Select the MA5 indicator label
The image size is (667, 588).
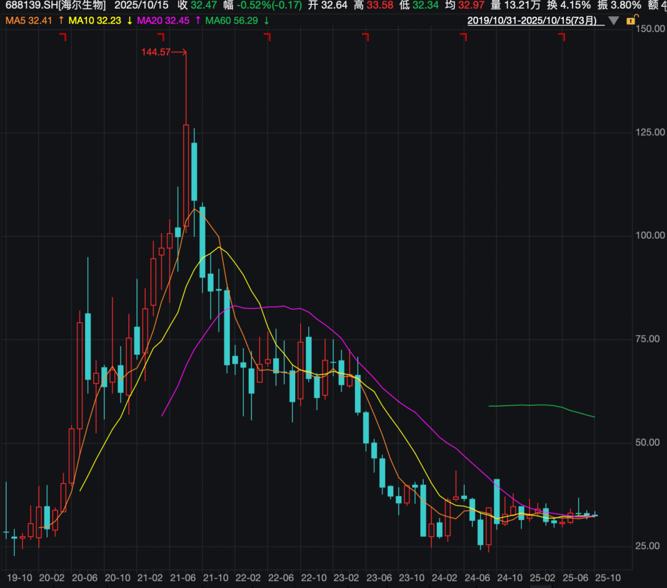pyautogui.click(x=28, y=20)
